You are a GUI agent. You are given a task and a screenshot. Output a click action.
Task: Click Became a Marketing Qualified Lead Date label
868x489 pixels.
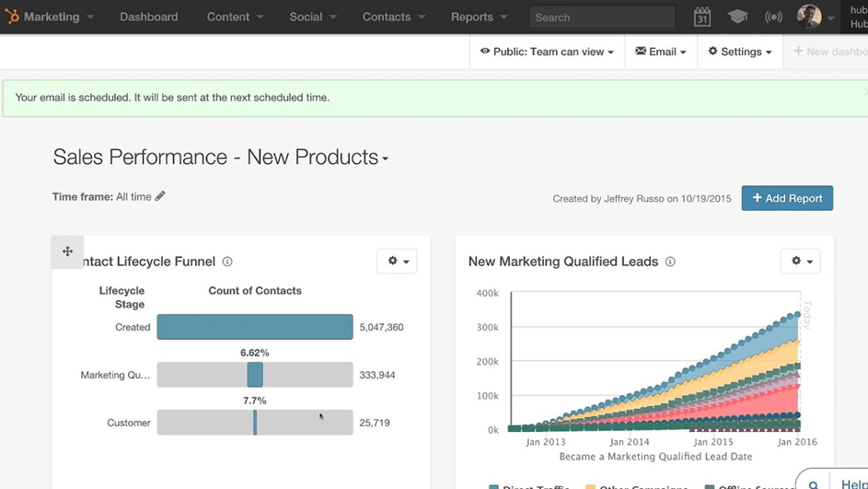pos(655,457)
